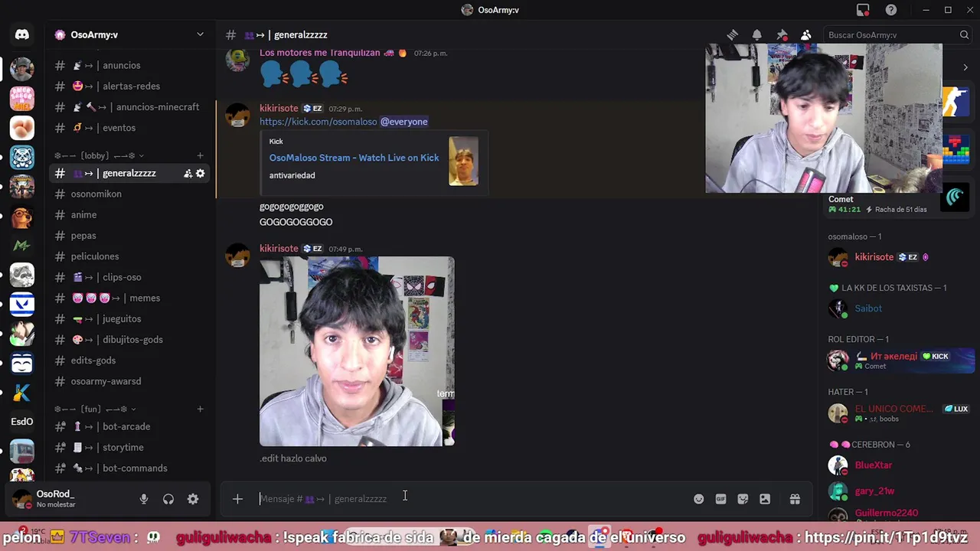Add channel to [lobby] category

click(x=200, y=155)
